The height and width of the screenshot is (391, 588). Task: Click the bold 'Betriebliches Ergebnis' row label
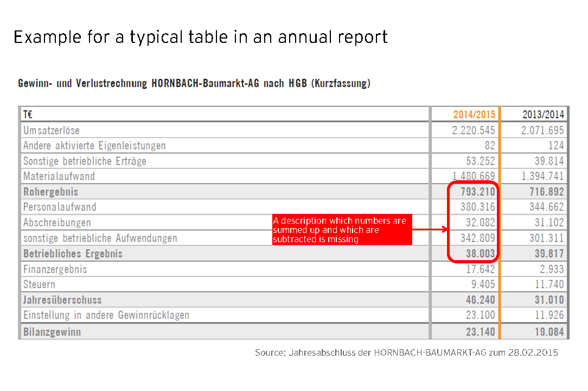(73, 254)
